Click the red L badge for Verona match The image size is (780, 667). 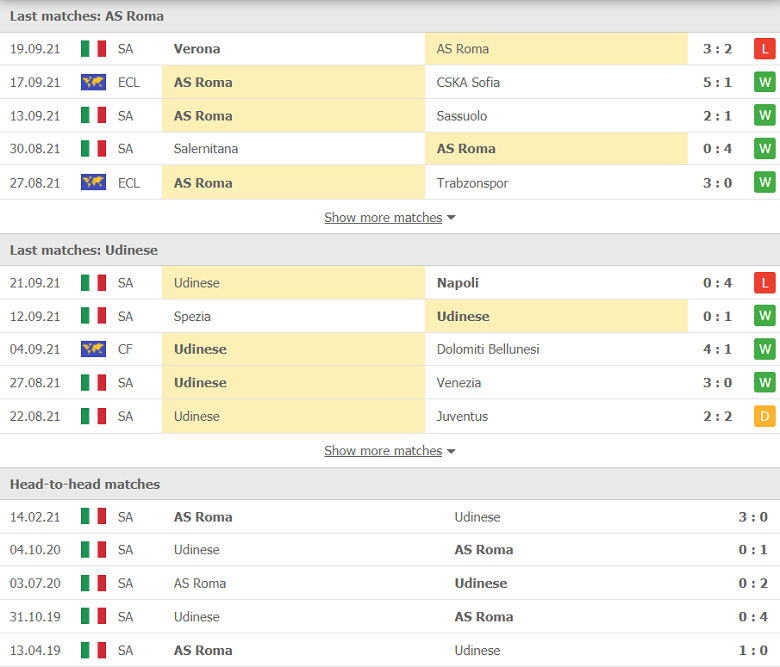tap(765, 49)
